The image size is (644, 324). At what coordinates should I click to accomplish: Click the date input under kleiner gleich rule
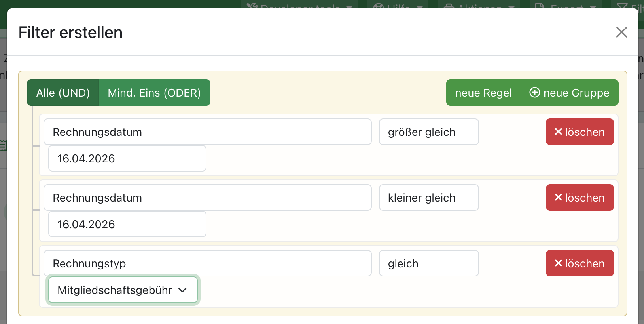127,224
